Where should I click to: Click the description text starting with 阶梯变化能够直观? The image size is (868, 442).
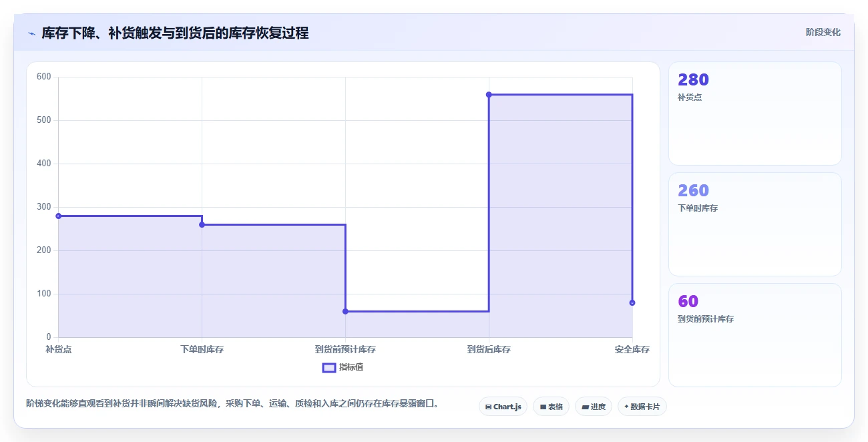click(234, 403)
